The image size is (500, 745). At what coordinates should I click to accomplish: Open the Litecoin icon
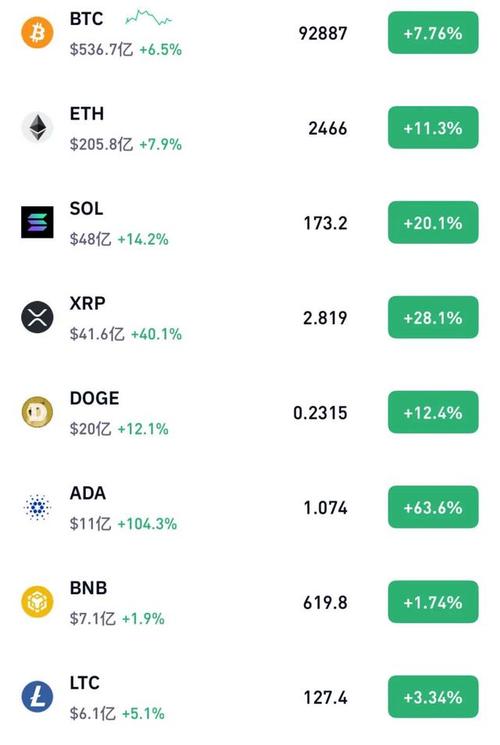[x=37, y=696]
